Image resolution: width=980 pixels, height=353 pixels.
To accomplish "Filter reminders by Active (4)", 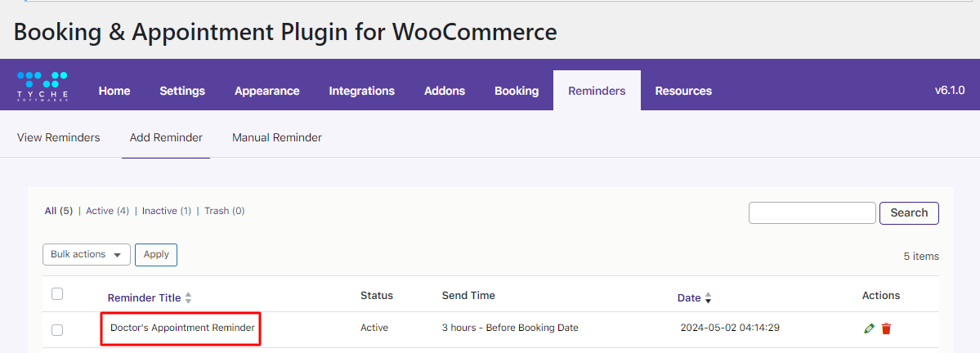I will click(108, 211).
